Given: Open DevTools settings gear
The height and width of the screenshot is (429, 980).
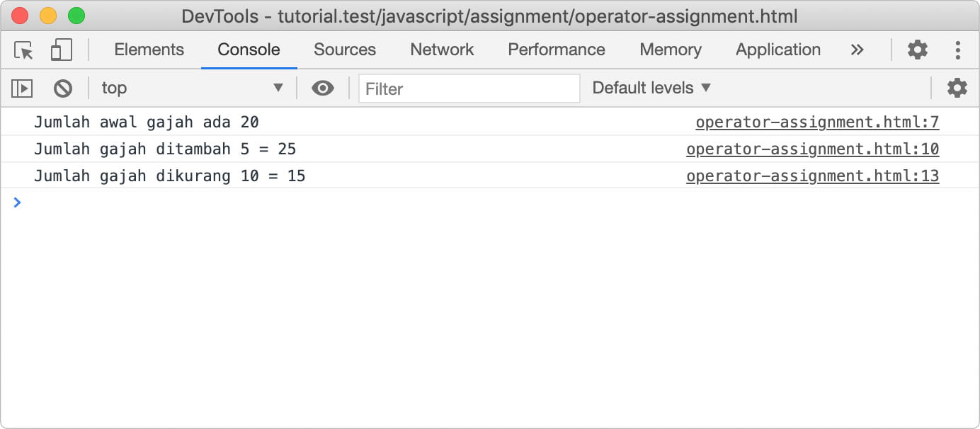Looking at the screenshot, I should click(x=917, y=50).
